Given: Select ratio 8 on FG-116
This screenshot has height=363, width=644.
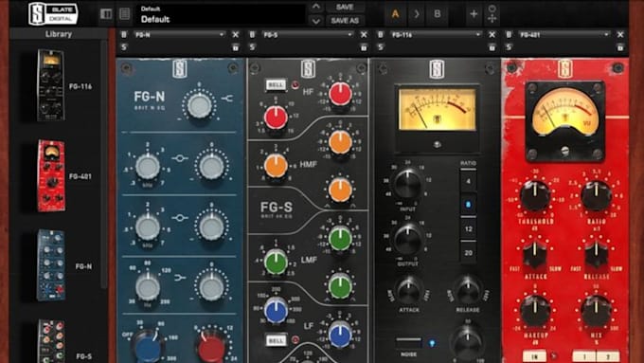Looking at the screenshot, I should (468, 205).
